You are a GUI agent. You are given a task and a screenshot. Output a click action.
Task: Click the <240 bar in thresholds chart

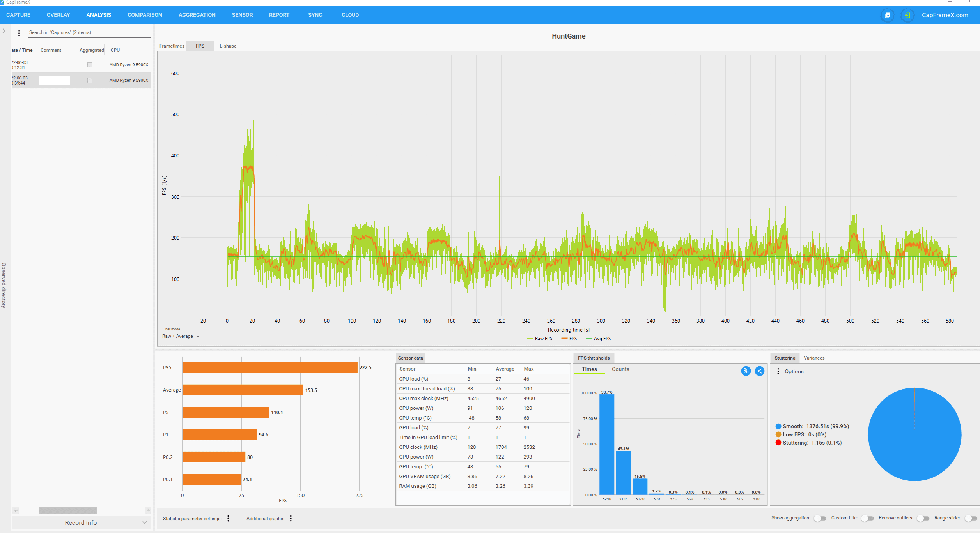607,445
